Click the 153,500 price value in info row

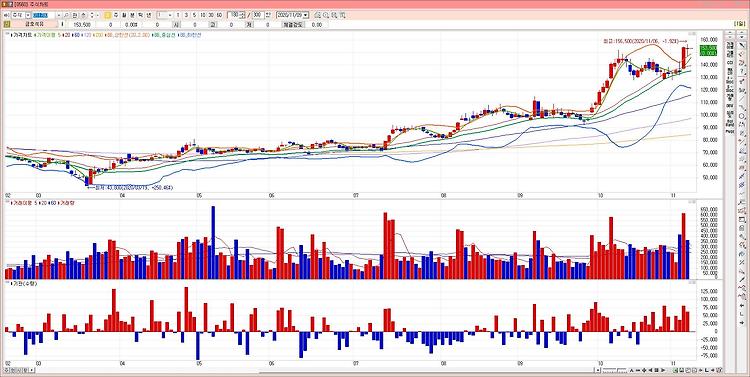(82, 24)
